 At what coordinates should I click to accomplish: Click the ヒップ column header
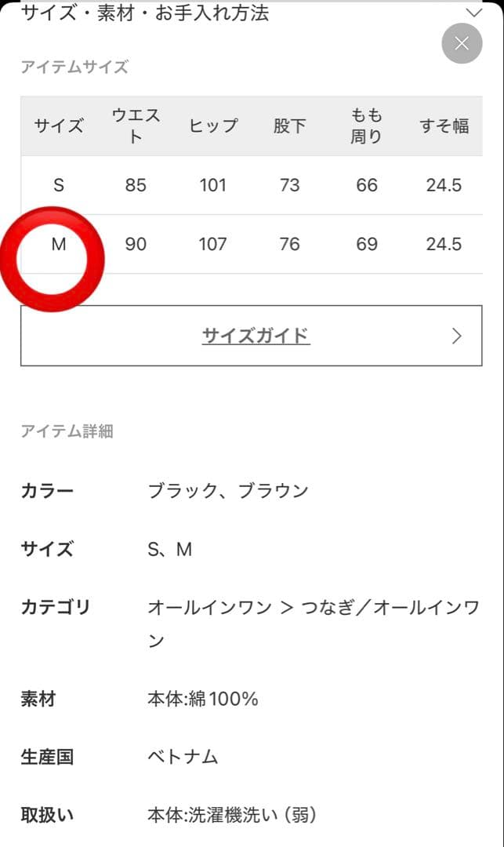tap(212, 125)
